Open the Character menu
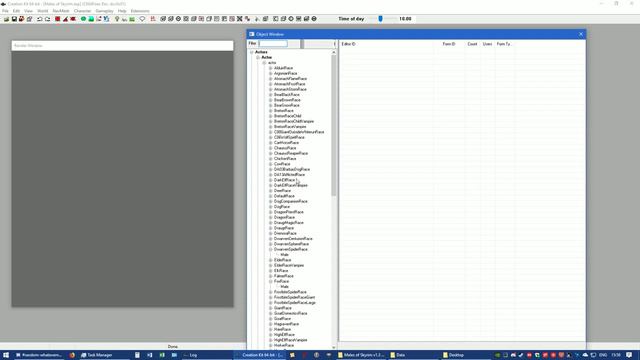 (82, 11)
